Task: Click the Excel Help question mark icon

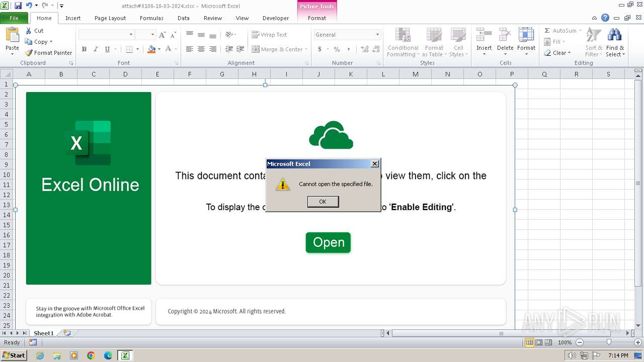Action: 605,18
